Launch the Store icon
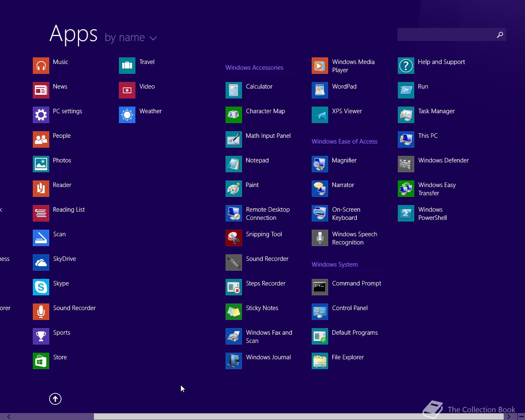The height and width of the screenshot is (420, 525). [41, 361]
